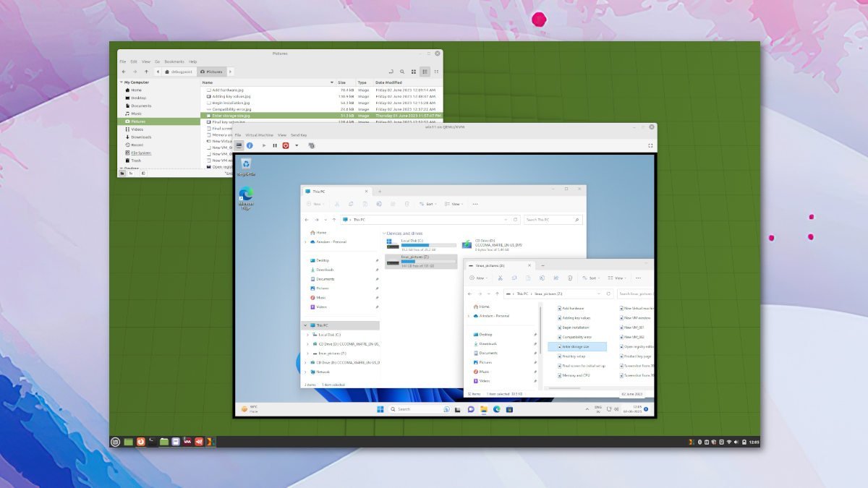This screenshot has height=488, width=868.
Task: Add new tab in This PC window
Action: pos(380,191)
